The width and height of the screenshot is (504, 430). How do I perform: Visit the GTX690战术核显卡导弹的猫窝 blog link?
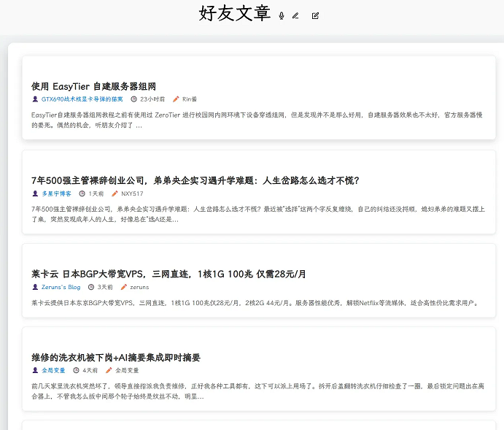[82, 99]
